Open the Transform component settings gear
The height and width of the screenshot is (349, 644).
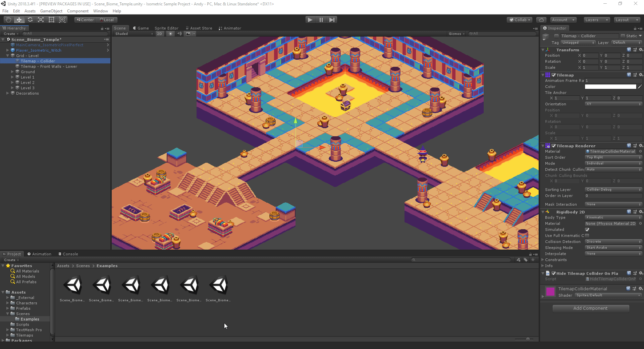coord(641,50)
